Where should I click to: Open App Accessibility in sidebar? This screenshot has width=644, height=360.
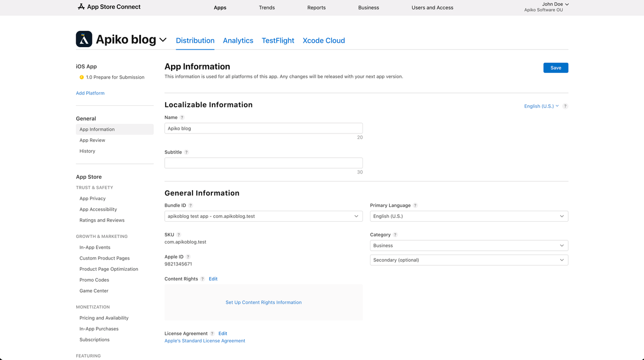pos(98,209)
